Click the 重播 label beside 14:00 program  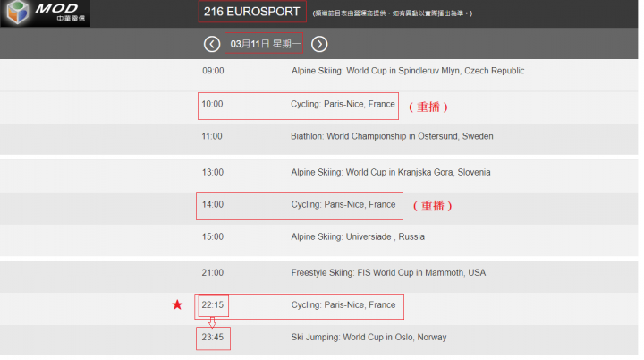[x=433, y=206]
